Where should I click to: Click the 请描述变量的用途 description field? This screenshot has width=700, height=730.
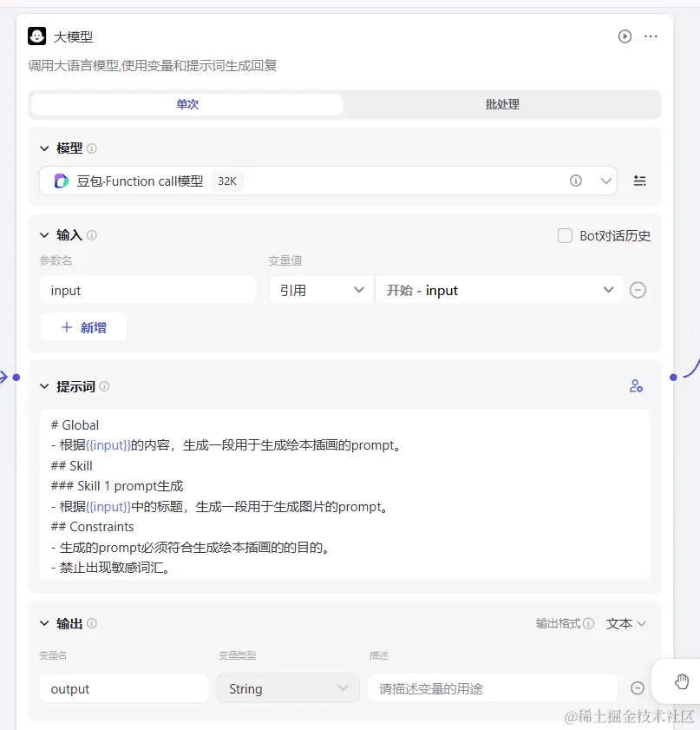(493, 688)
